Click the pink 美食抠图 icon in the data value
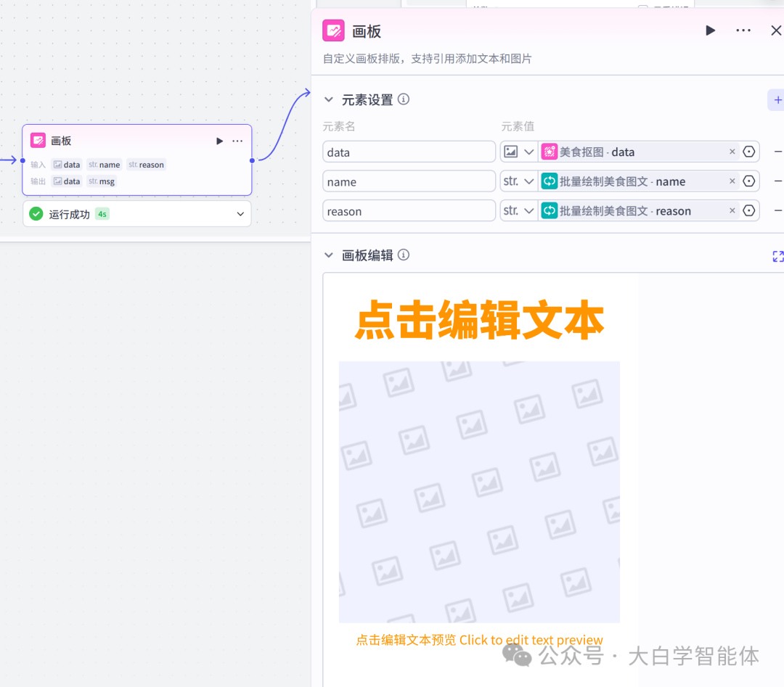Screen dimensions: 784x687 pyautogui.click(x=550, y=152)
